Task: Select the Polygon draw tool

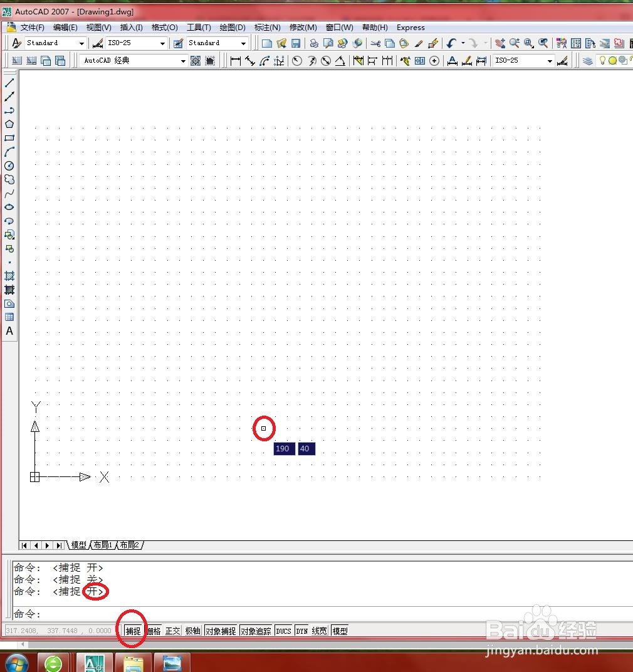Action: tap(9, 124)
